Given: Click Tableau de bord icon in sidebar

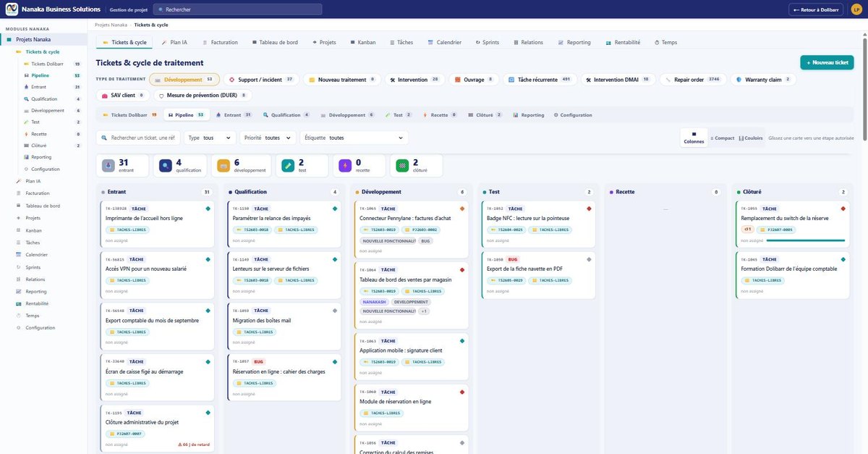Looking at the screenshot, I should click(18, 206).
